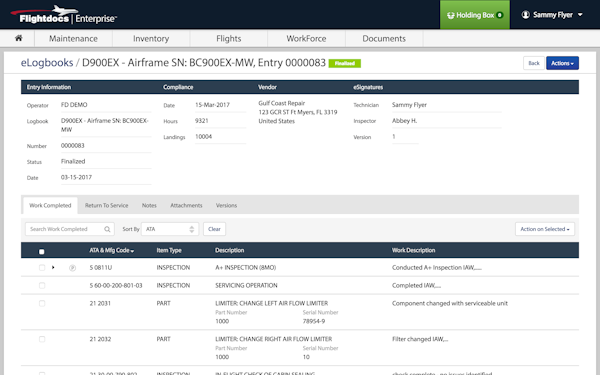This screenshot has height=375, width=600.
Task: Switch to the Versions tab
Action: [x=226, y=205]
